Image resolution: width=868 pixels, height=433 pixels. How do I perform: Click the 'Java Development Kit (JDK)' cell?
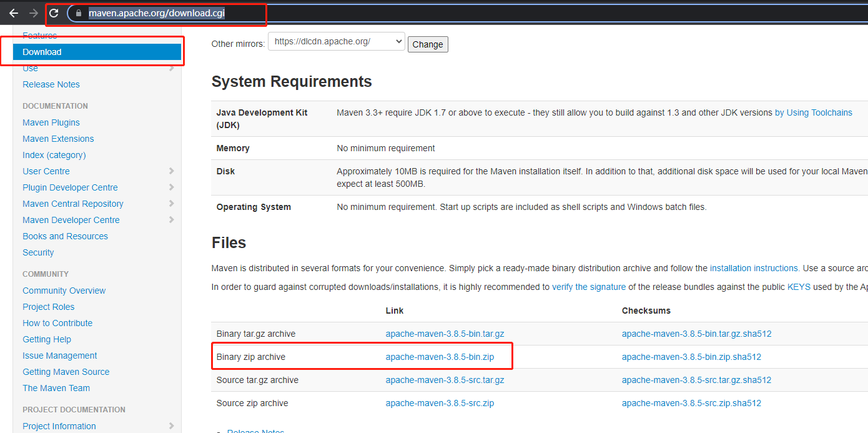point(271,119)
